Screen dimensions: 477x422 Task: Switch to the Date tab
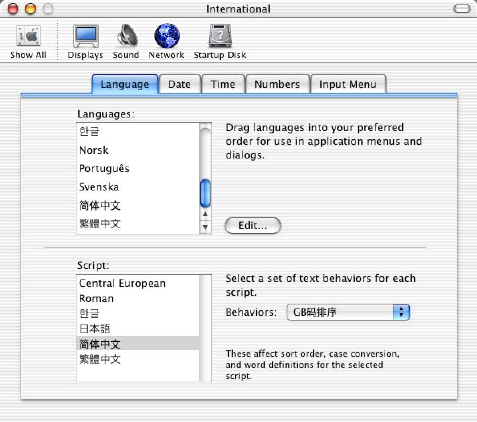click(180, 84)
